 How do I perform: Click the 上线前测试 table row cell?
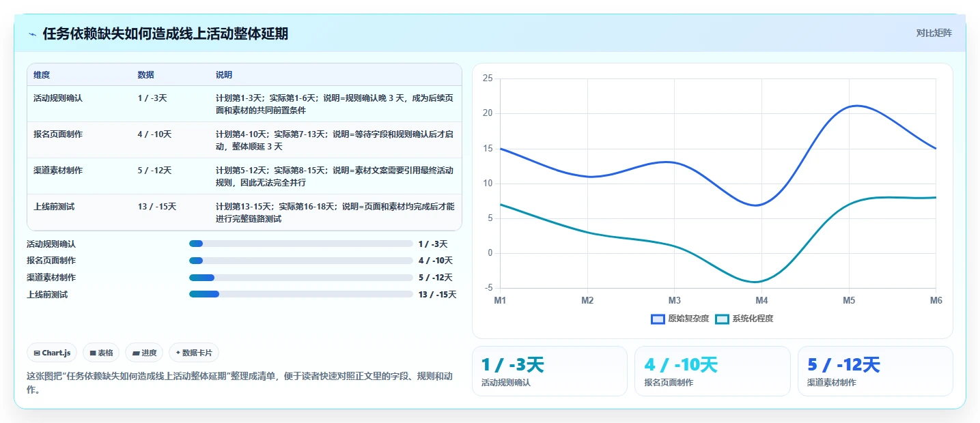coord(54,207)
